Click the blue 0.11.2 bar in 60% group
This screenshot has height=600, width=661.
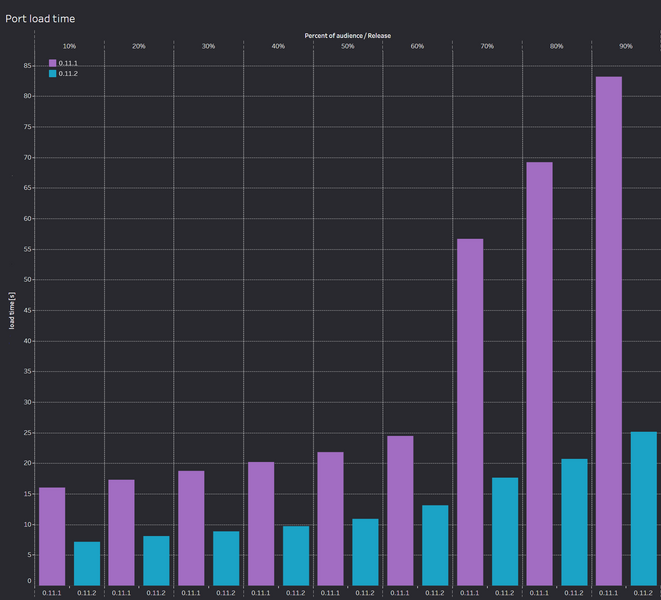(435, 545)
